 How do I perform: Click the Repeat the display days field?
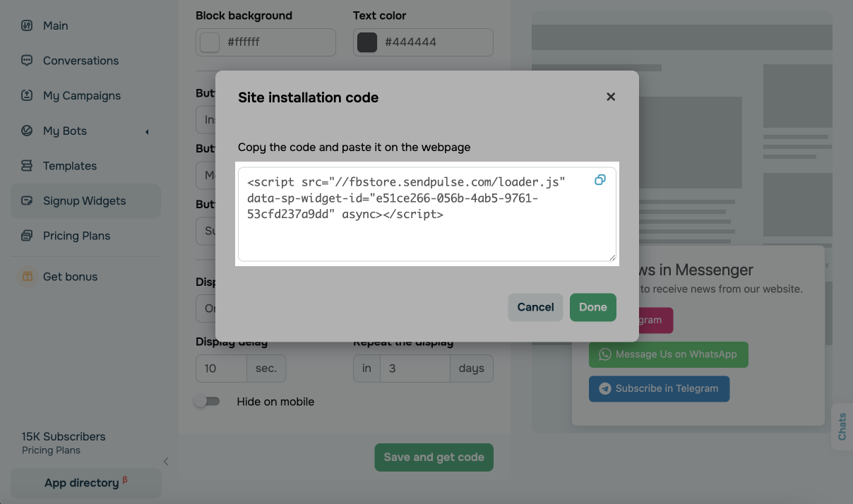415,368
